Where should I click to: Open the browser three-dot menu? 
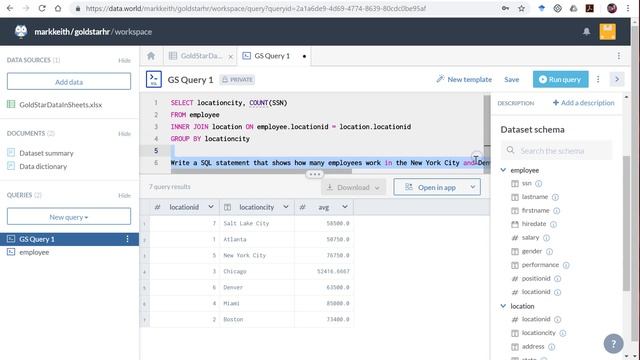628,8
